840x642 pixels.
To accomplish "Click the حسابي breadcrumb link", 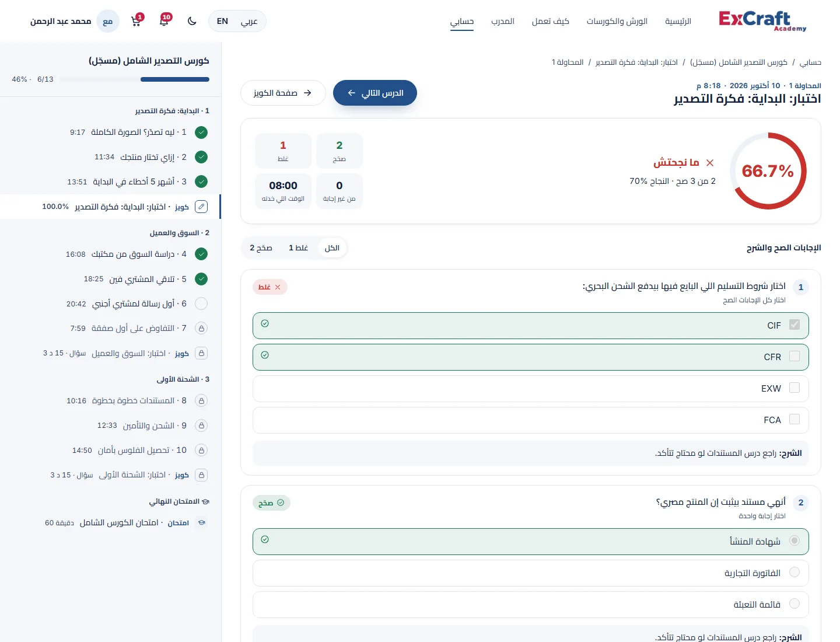I will click(x=810, y=62).
